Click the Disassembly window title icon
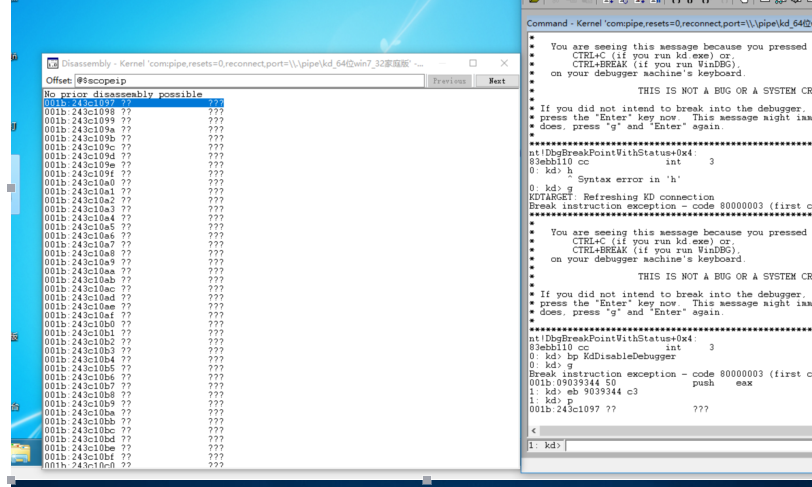Screen dimensions: 812x487 pos(52,63)
